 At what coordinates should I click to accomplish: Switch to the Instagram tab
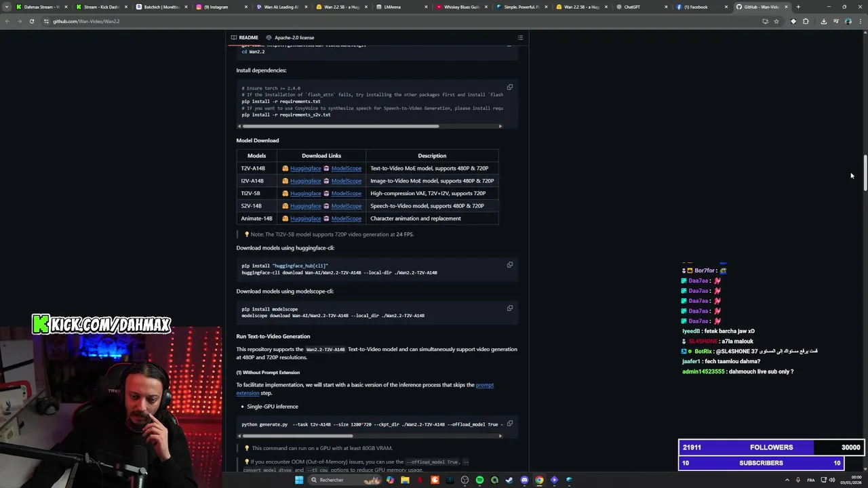point(221,7)
